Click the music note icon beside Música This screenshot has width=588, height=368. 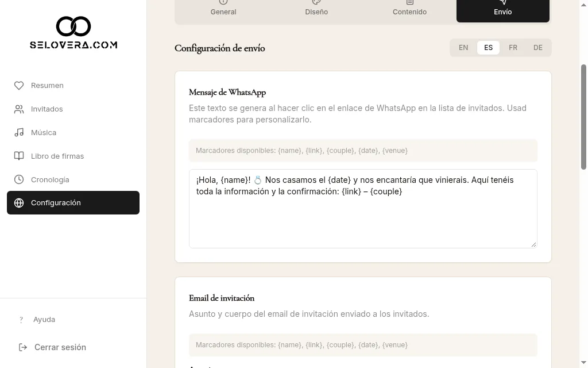[19, 133]
